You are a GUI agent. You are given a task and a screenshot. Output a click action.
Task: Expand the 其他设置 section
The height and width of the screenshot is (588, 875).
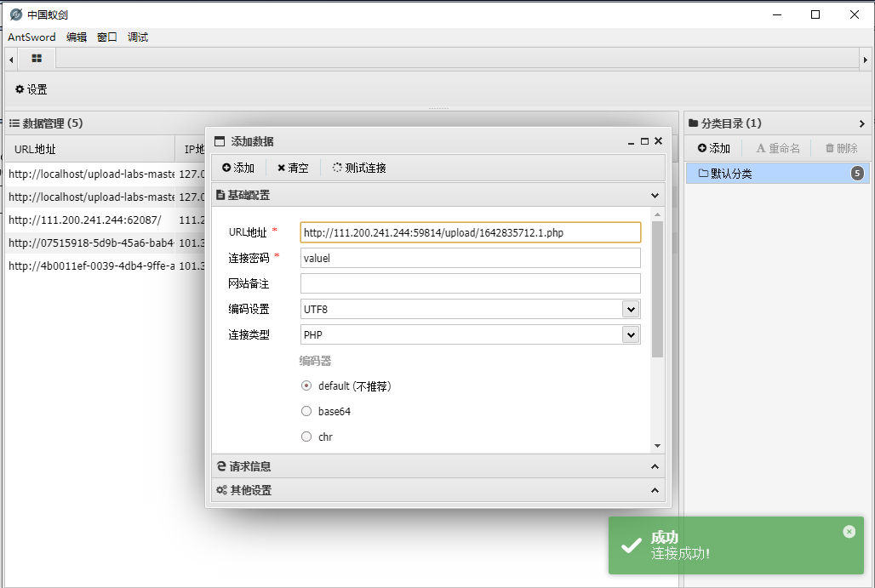(x=655, y=490)
